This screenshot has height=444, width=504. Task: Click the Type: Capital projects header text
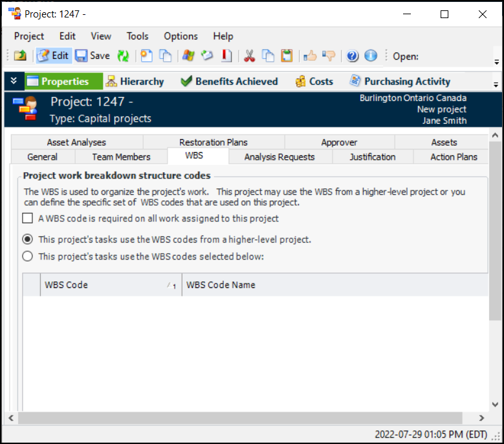(100, 118)
